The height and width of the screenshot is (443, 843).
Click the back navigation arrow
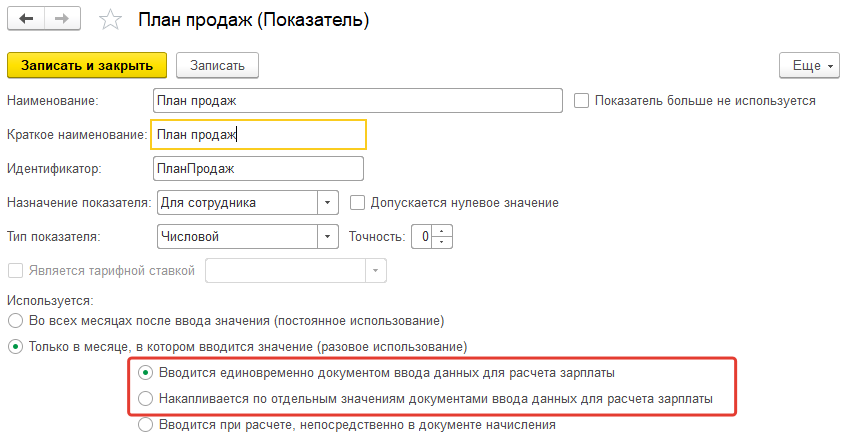(x=27, y=21)
